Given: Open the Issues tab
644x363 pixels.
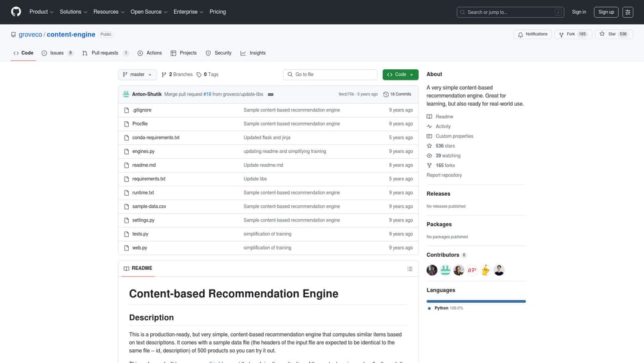Looking at the screenshot, I should (57, 53).
